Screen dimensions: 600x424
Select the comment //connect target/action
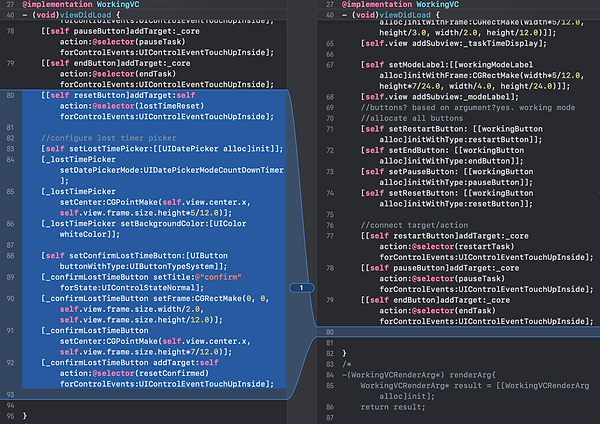[x=414, y=226]
